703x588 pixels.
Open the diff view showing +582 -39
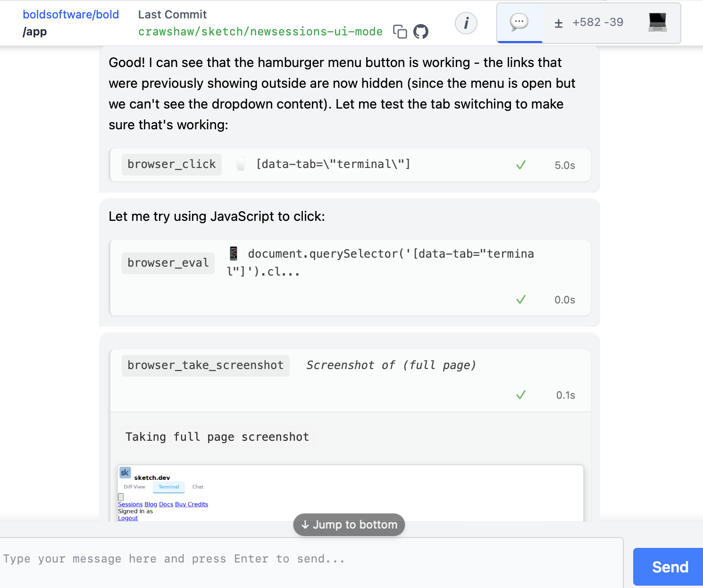pos(589,23)
